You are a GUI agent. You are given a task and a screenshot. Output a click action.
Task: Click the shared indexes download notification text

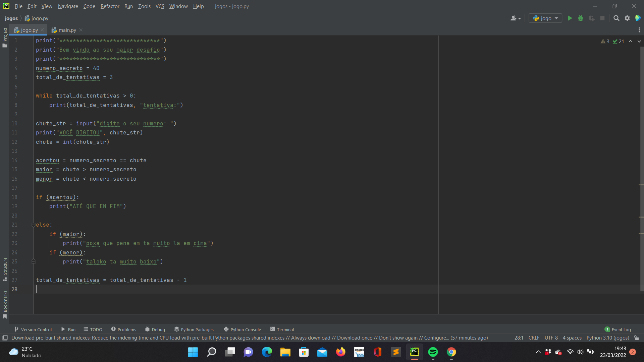tap(250, 338)
